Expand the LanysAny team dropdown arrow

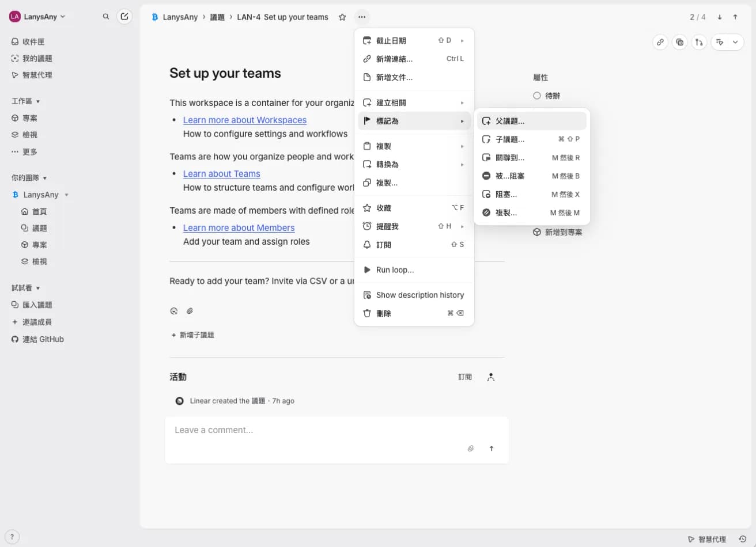tap(66, 195)
